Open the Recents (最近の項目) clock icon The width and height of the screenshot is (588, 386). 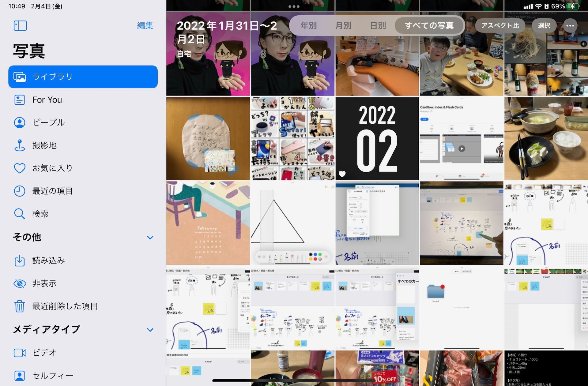click(20, 191)
